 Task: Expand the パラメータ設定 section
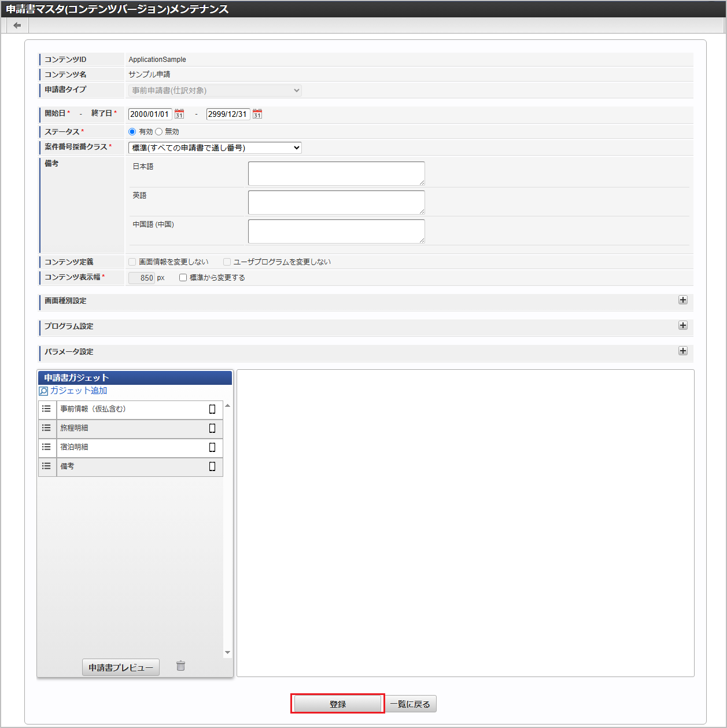pyautogui.click(x=683, y=351)
